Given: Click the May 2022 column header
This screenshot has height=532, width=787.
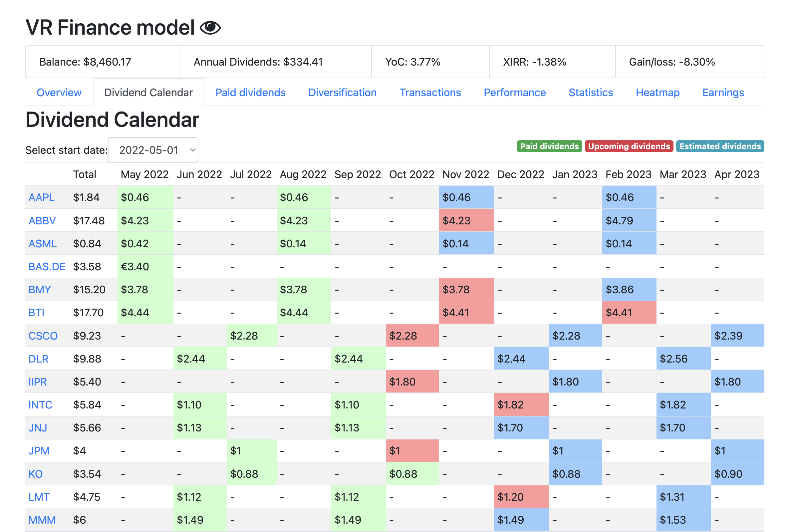Looking at the screenshot, I should pos(144,174).
